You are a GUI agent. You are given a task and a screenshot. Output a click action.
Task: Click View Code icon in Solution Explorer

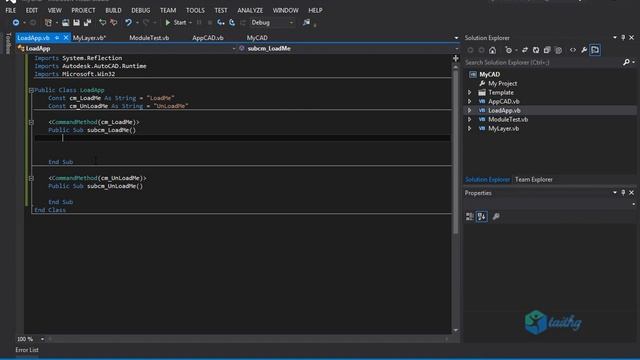tap(573, 50)
